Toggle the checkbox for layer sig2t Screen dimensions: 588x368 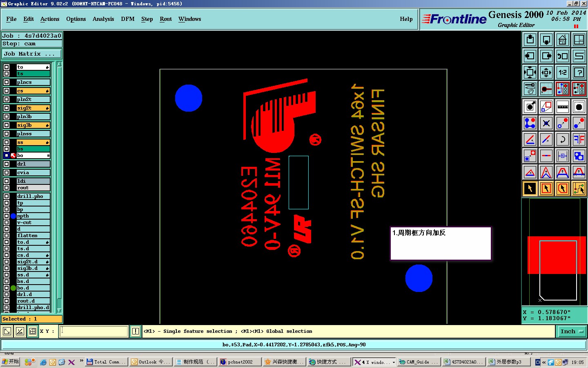point(7,108)
